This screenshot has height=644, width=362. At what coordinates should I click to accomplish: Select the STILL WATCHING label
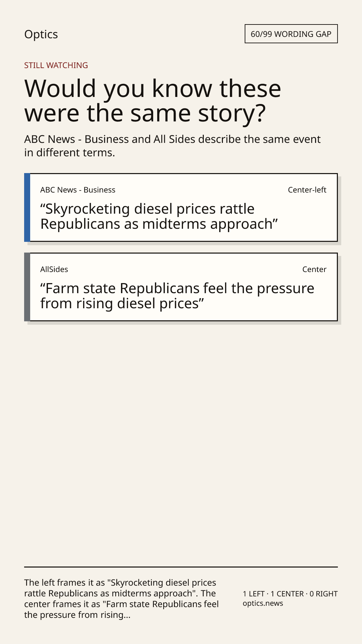point(56,65)
